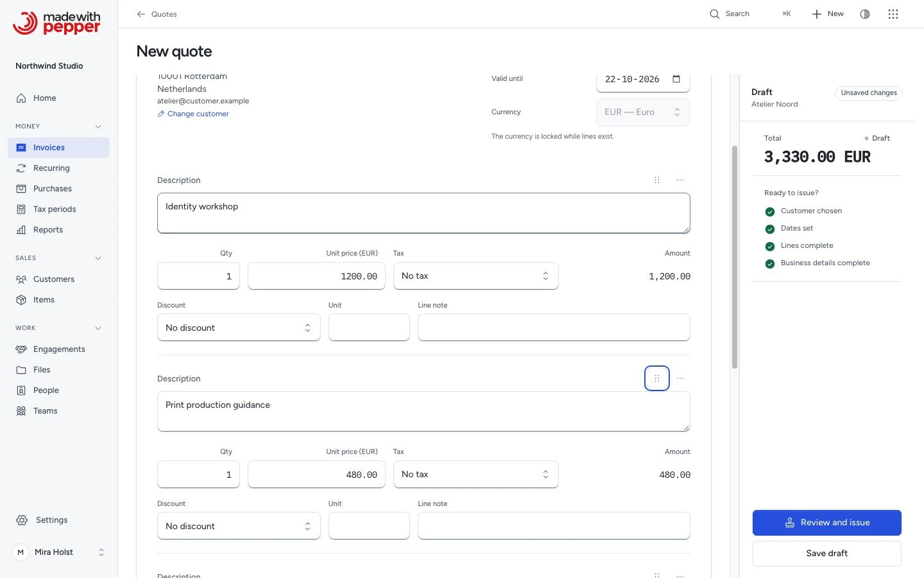Open Purchases in sidebar
The width and height of the screenshot is (924, 578).
59,189
